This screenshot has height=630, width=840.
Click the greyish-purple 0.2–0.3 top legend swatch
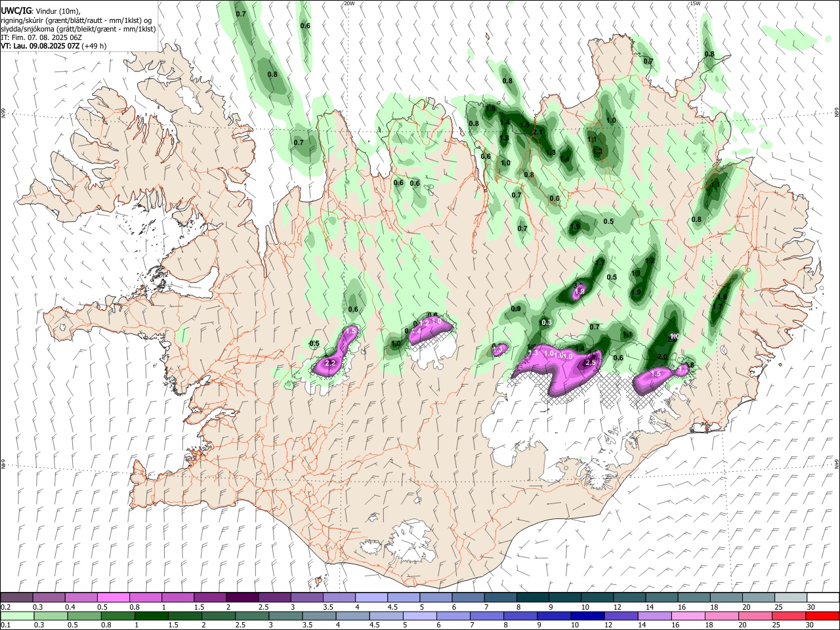click(x=16, y=597)
